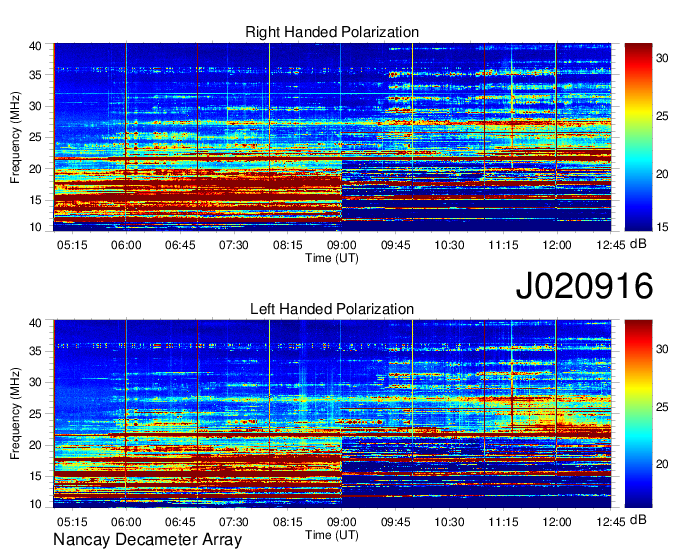The image size is (680, 552).
Task: Click the 12:00 time tick of Right Handed plot
Action: click(557, 245)
